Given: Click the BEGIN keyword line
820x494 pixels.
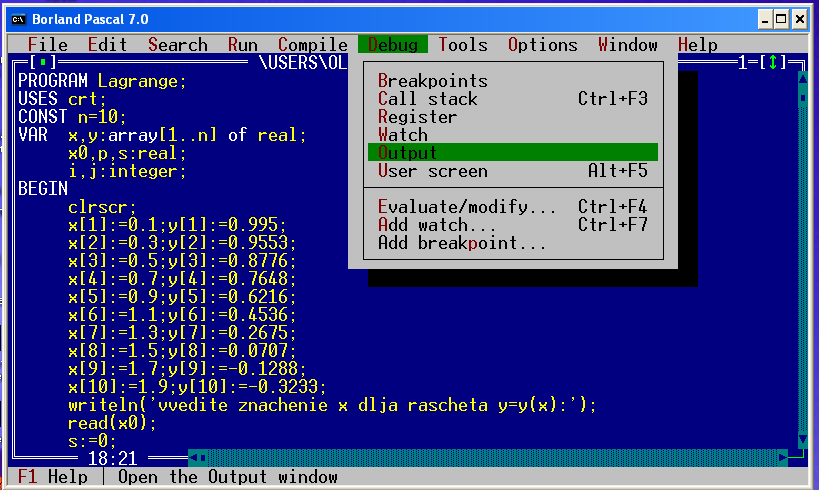Looking at the screenshot, I should pyautogui.click(x=43, y=189).
